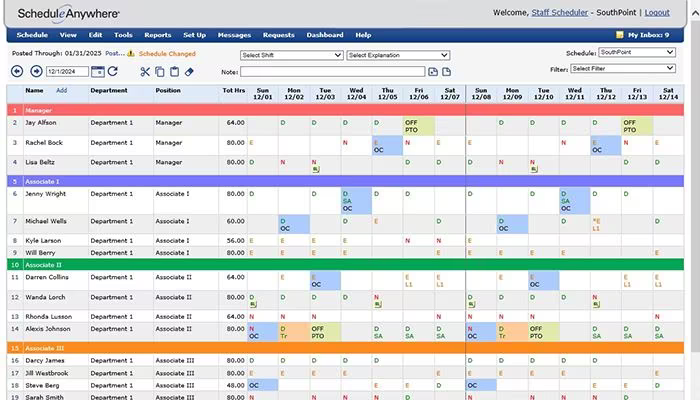Click the My Inbox: 9 link
The image size is (700, 400).
pyautogui.click(x=648, y=35)
